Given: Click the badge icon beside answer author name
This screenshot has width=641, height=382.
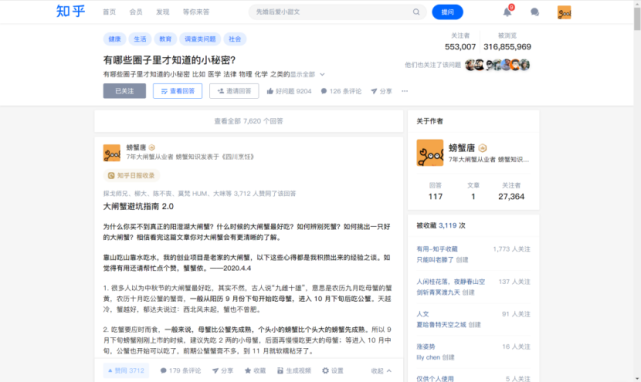Looking at the screenshot, I should point(152,147).
